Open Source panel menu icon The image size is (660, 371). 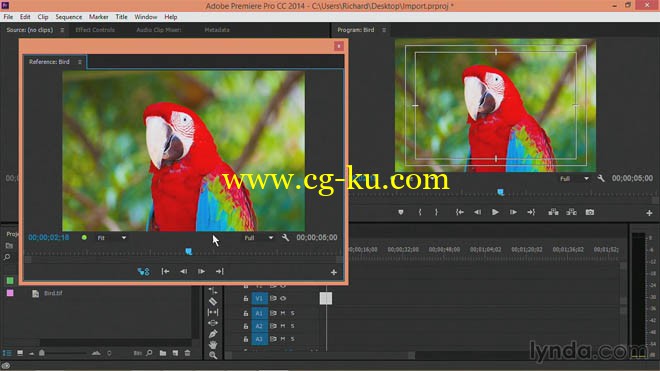(x=62, y=30)
